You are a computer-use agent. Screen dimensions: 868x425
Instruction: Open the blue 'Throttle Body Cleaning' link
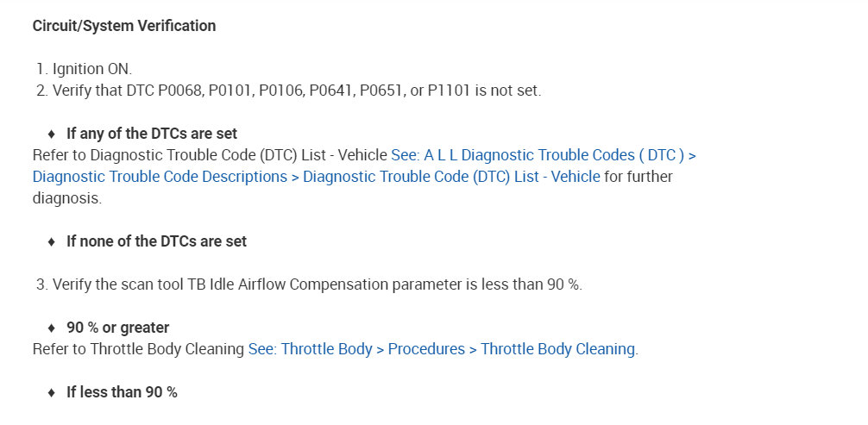(557, 349)
